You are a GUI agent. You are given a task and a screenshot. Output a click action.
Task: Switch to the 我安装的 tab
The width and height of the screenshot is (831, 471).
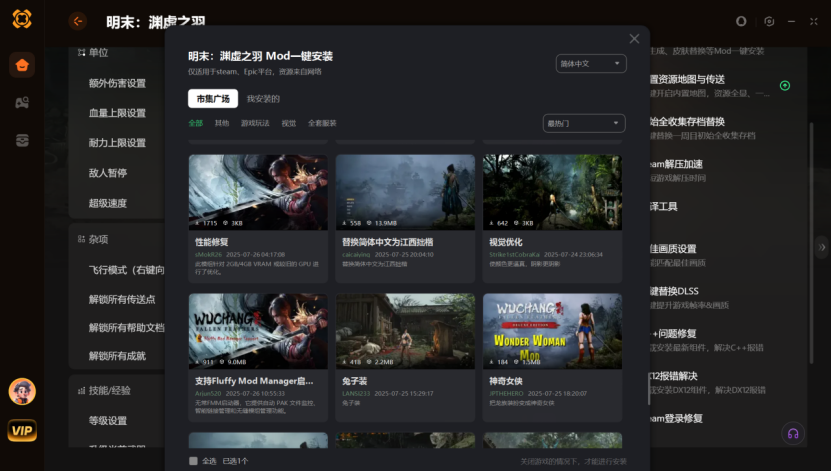tap(263, 99)
